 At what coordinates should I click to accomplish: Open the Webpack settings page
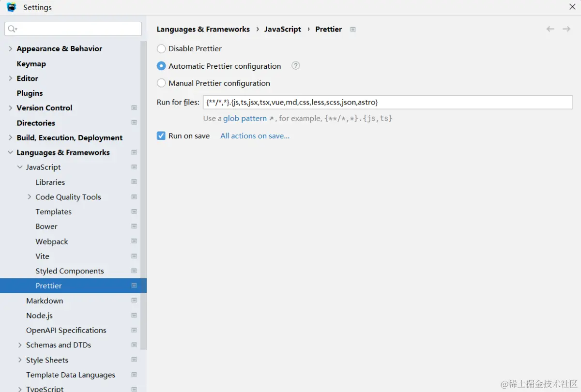point(52,241)
